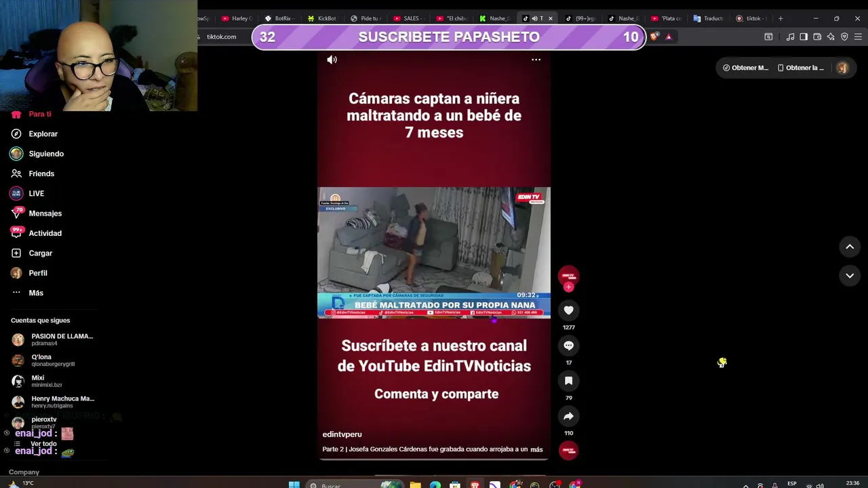This screenshot has width=868, height=488.
Task: Open the browser media music note icon
Action: pyautogui.click(x=790, y=37)
